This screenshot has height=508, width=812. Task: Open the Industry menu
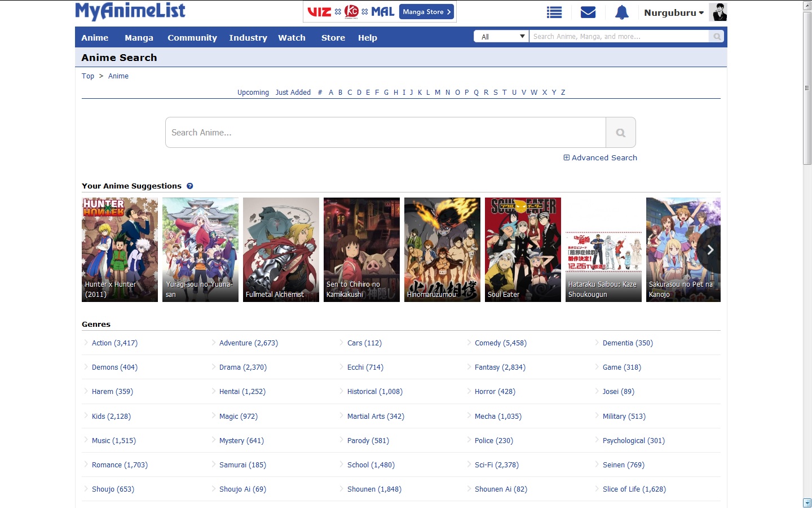pos(248,38)
